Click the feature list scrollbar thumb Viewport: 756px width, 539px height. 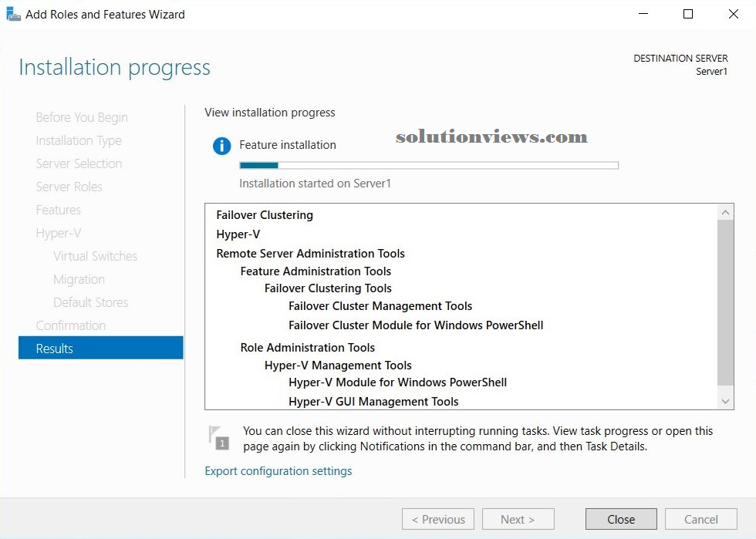726,303
